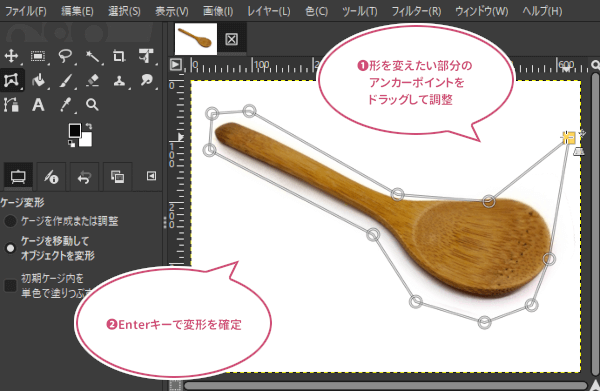Select the Fuzzy Select magic wand tool
Image resolution: width=600 pixels, height=391 pixels.
tap(92, 56)
